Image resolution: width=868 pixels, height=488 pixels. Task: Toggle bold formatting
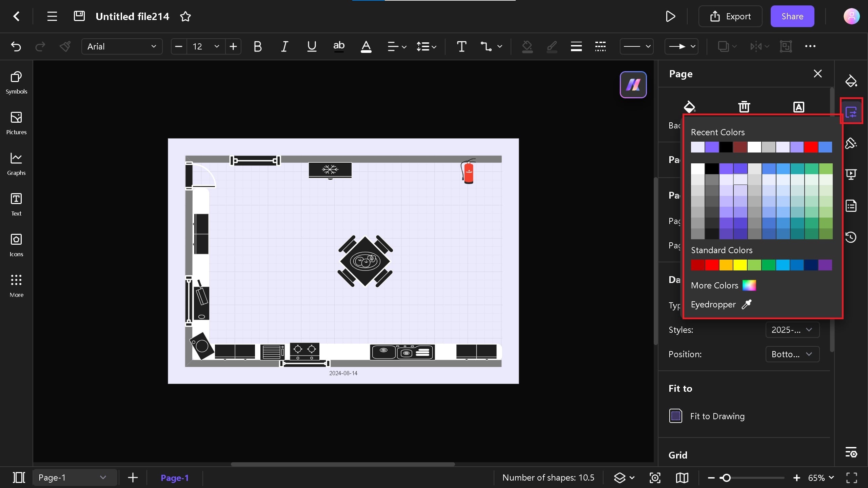258,46
